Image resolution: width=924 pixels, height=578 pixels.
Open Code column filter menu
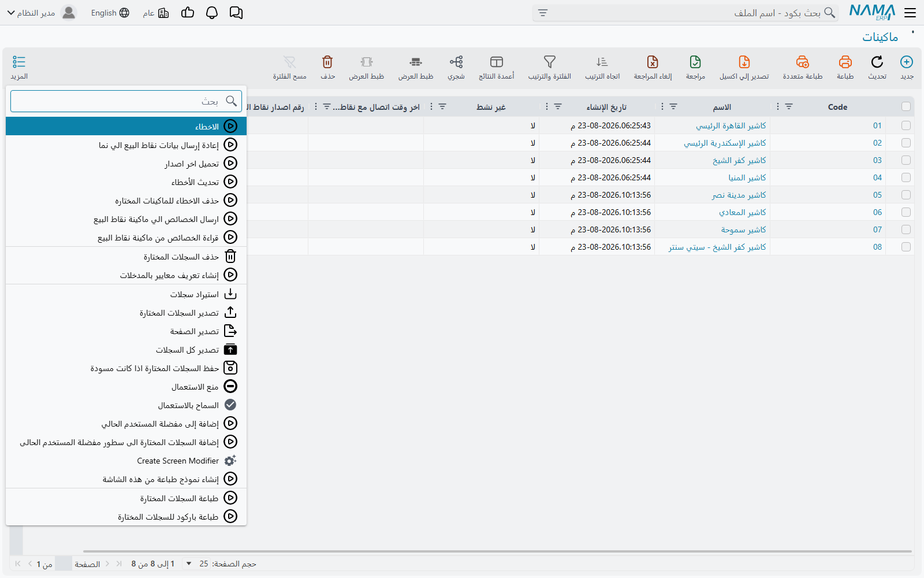pyautogui.click(x=789, y=106)
